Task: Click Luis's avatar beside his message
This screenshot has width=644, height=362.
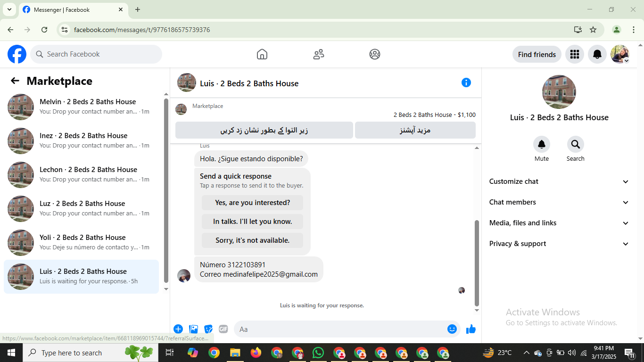Action: coord(184,276)
